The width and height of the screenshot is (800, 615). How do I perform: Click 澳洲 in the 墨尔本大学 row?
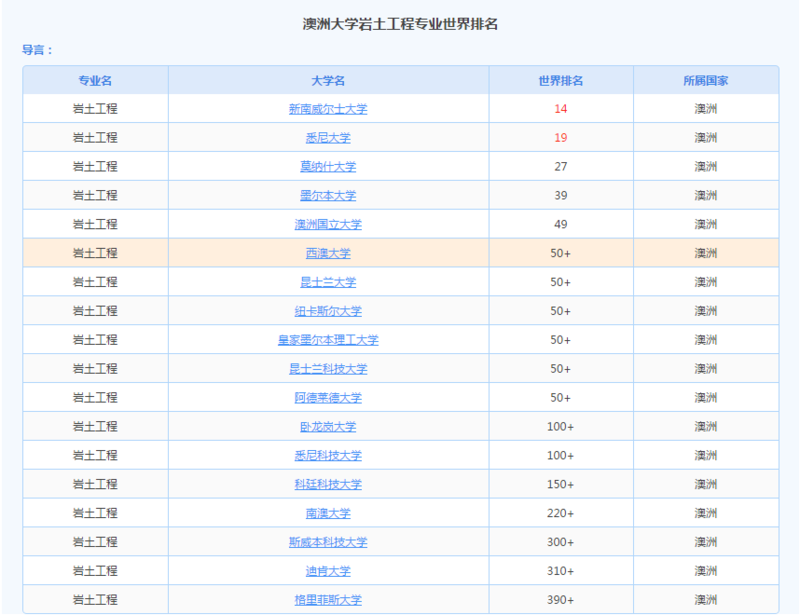point(706,195)
